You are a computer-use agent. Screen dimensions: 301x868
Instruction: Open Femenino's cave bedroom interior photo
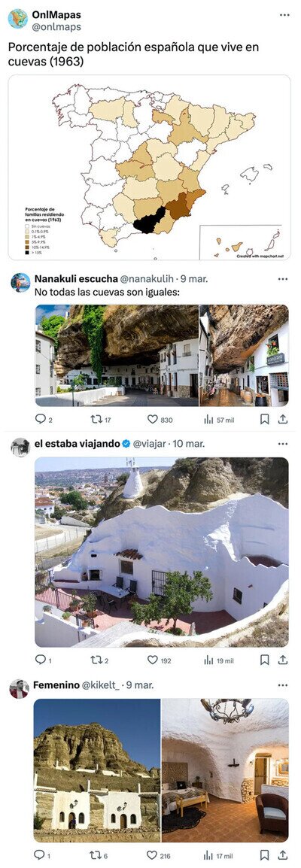pyautogui.click(x=225, y=770)
